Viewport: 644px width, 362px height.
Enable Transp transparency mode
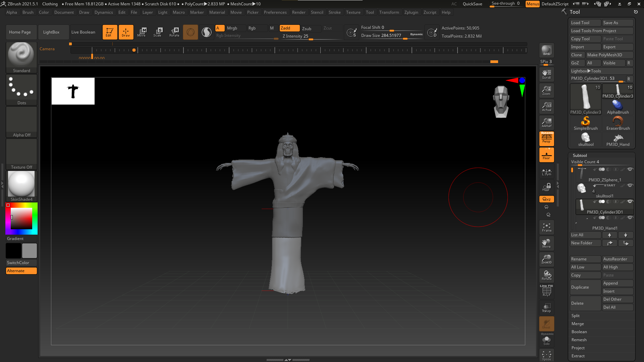[x=546, y=308]
